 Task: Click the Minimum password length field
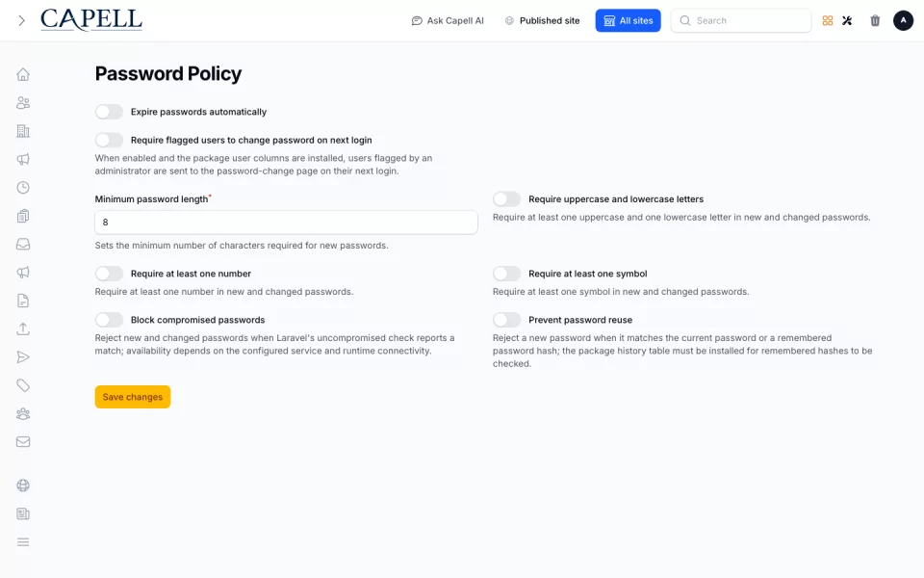click(x=287, y=223)
